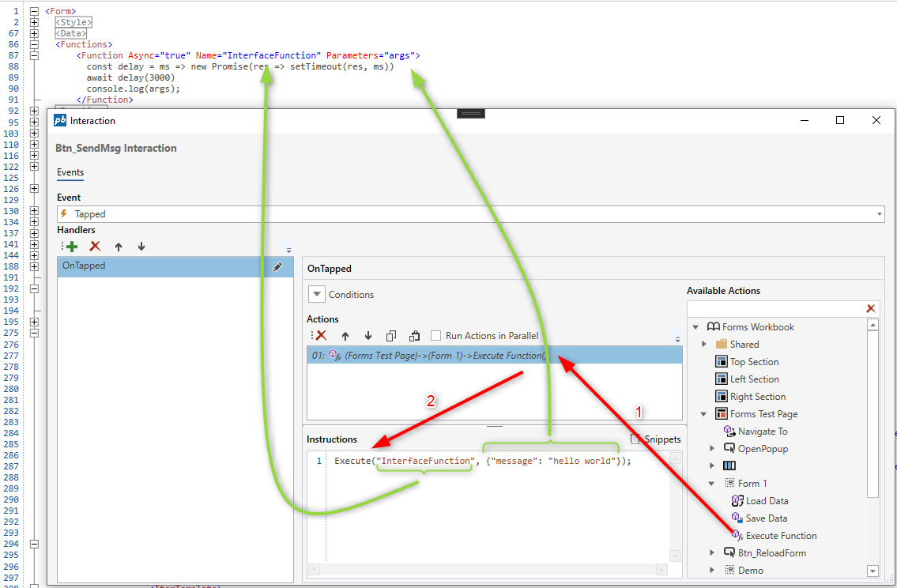Open the Event dropdown showing Tapped
Viewport: 897px width, 588px height.
[880, 214]
